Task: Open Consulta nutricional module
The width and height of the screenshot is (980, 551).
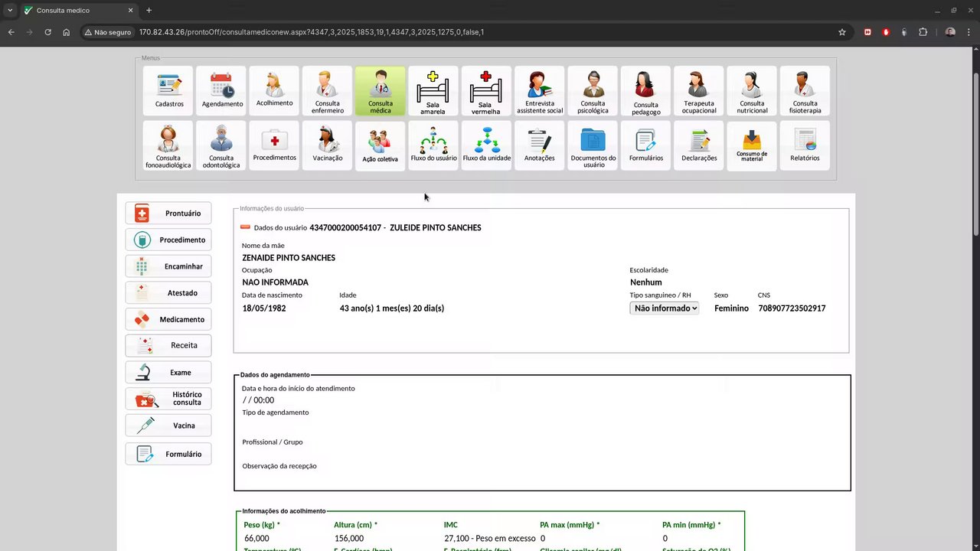Action: [x=752, y=91]
